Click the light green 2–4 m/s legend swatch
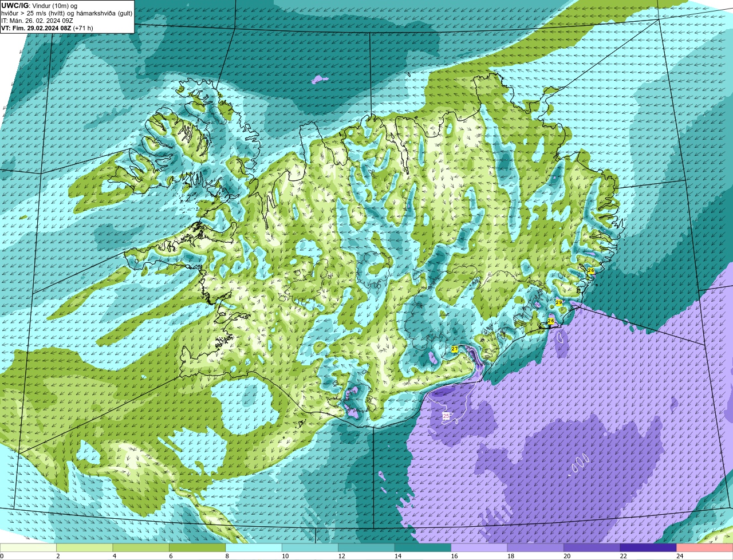733x560 pixels. click(x=85, y=548)
